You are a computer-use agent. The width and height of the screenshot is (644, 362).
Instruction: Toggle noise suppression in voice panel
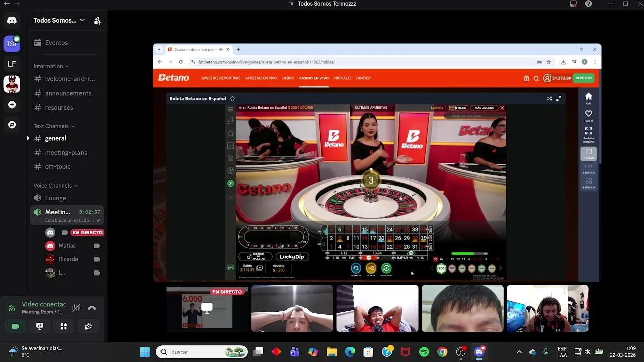[76, 308]
